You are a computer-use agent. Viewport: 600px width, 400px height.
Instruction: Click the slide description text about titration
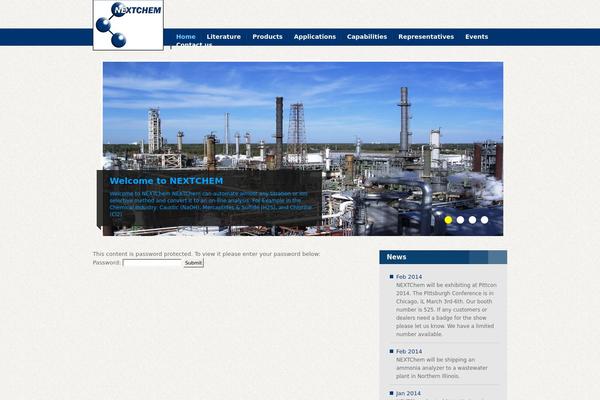pos(211,204)
